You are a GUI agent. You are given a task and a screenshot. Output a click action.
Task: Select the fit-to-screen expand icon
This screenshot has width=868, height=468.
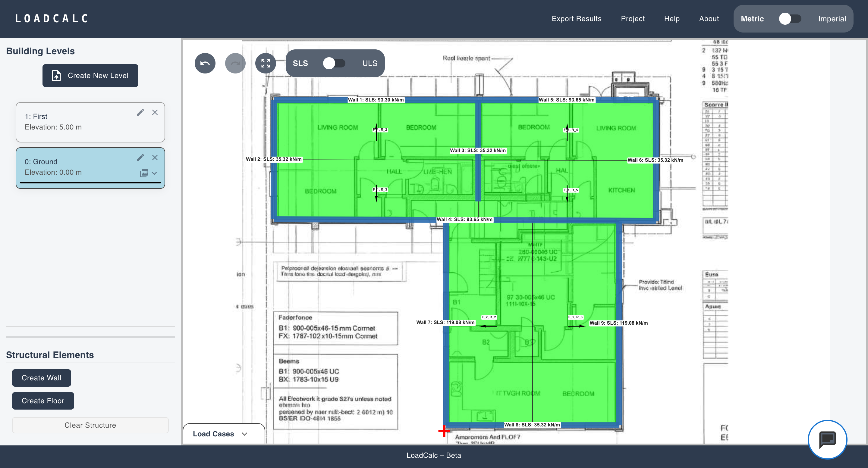tap(265, 63)
